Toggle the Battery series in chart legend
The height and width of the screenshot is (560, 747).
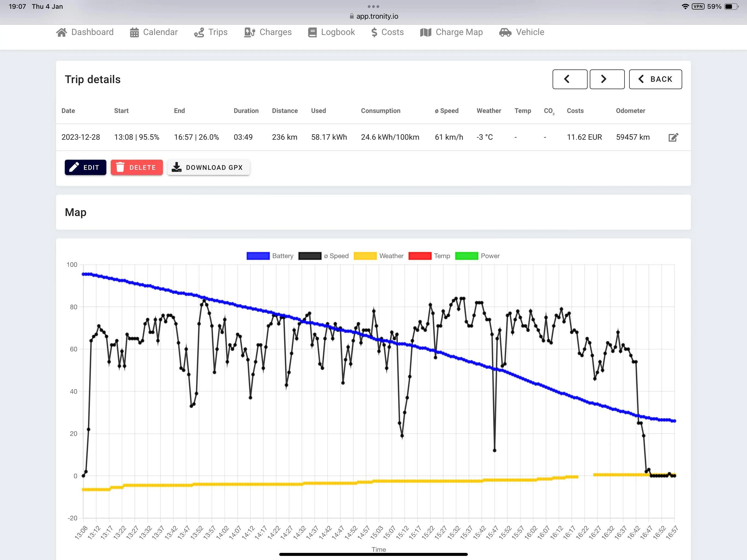pos(270,256)
